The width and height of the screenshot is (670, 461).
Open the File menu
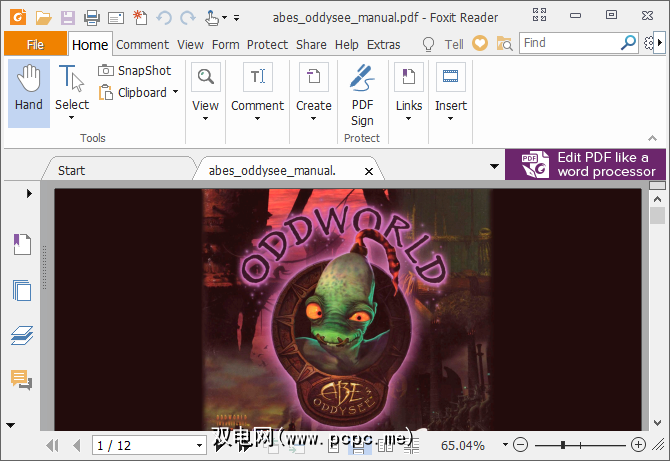(x=35, y=44)
